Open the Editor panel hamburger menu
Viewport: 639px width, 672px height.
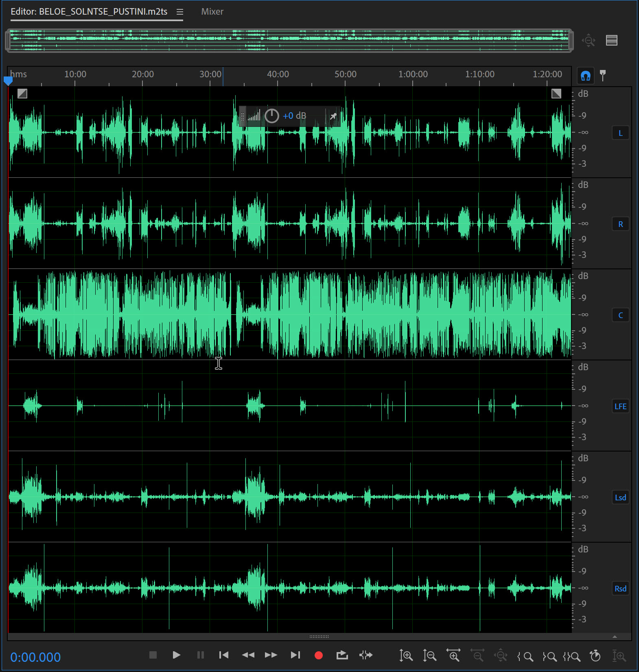(179, 12)
